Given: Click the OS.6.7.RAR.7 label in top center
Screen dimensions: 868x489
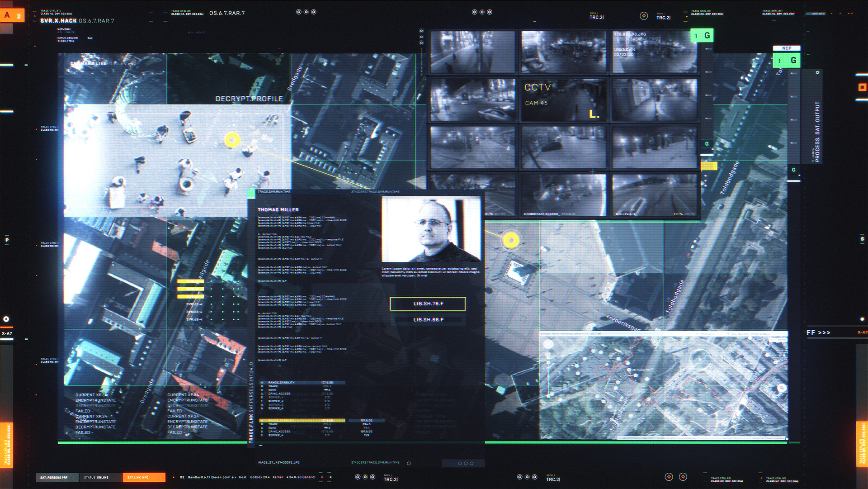Looking at the screenshot, I should click(227, 13).
